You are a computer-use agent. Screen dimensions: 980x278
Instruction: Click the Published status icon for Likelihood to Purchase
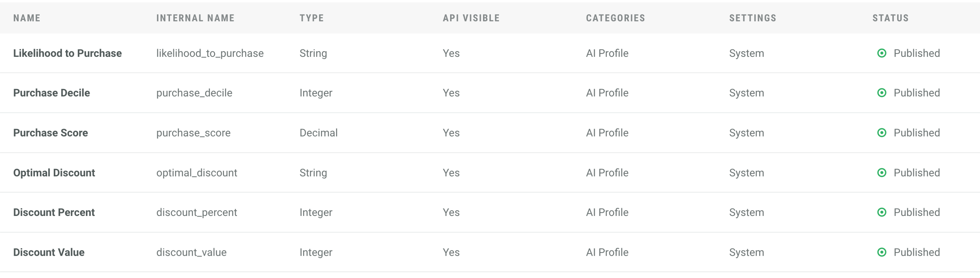[x=881, y=53]
